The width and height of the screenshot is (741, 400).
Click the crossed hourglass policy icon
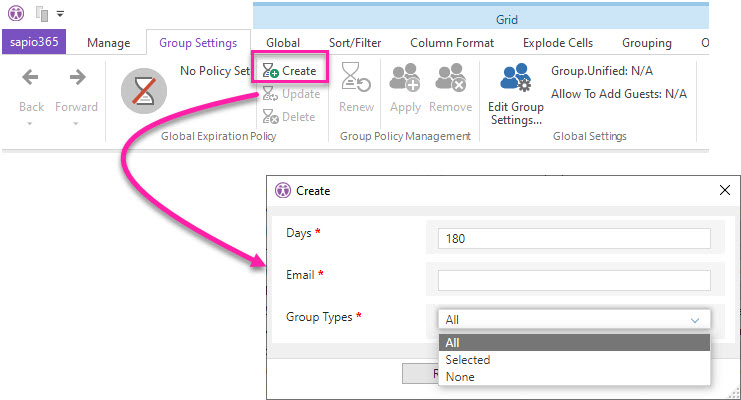(x=143, y=92)
